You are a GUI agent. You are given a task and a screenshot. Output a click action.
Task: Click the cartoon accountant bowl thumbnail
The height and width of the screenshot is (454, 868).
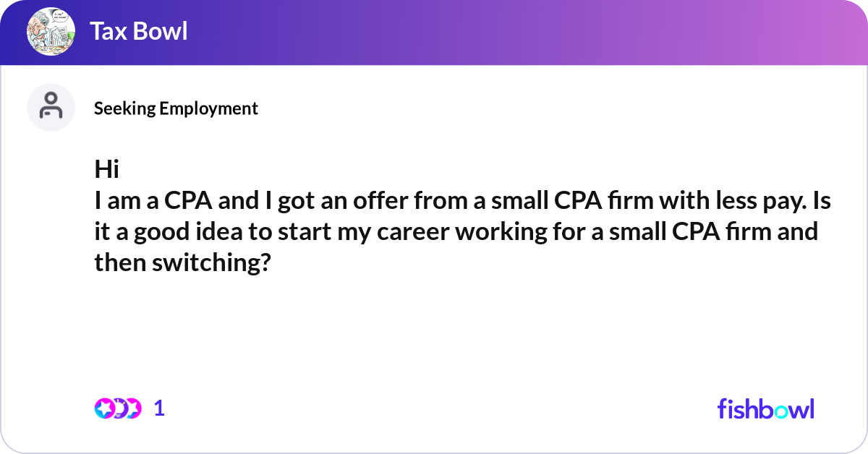51,32
